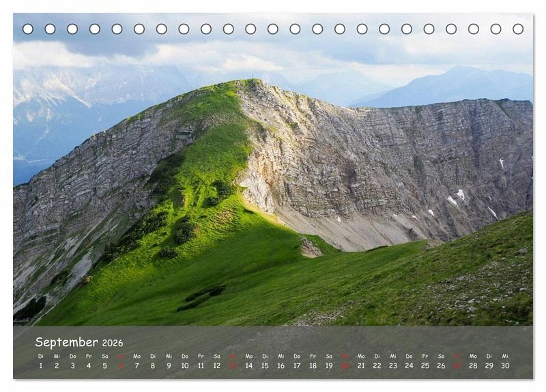Select September 1 in the calendar
Screen dimensions: 546x392
[x=40, y=365]
